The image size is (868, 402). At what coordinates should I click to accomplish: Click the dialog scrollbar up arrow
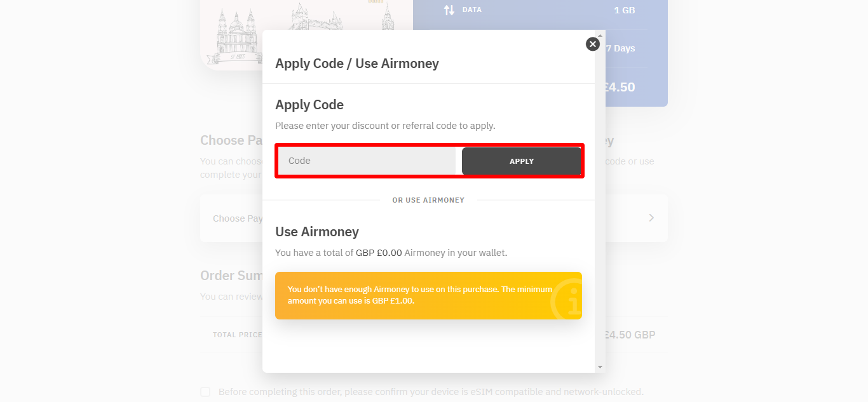coord(600,36)
